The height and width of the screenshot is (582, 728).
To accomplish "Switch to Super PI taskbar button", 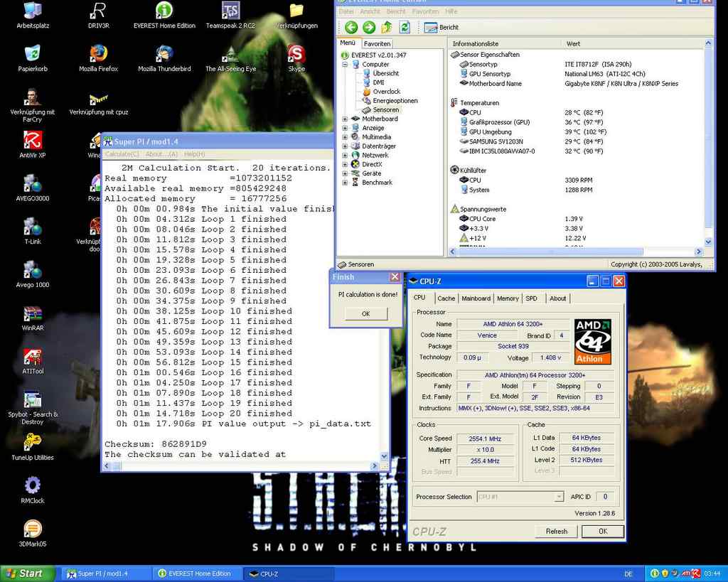I will click(x=106, y=573).
